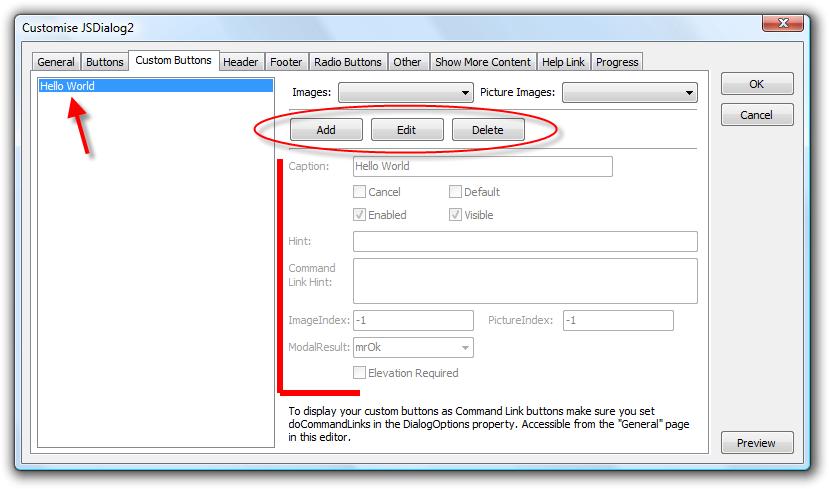
Task: Open the Buttons tab
Action: 105,62
